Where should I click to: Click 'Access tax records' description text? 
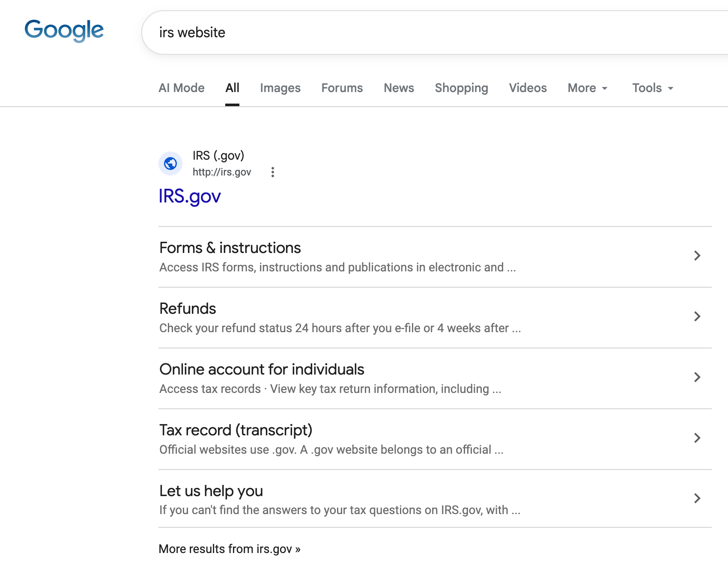[x=330, y=389]
